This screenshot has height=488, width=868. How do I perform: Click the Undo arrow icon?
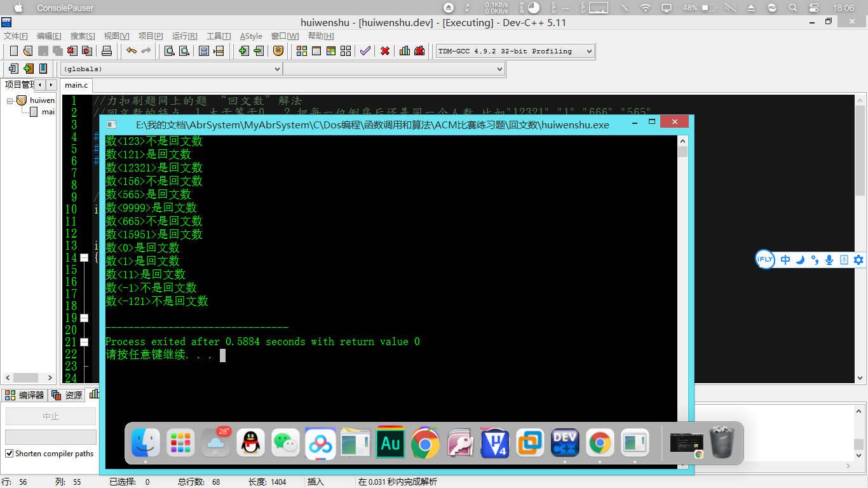(132, 51)
